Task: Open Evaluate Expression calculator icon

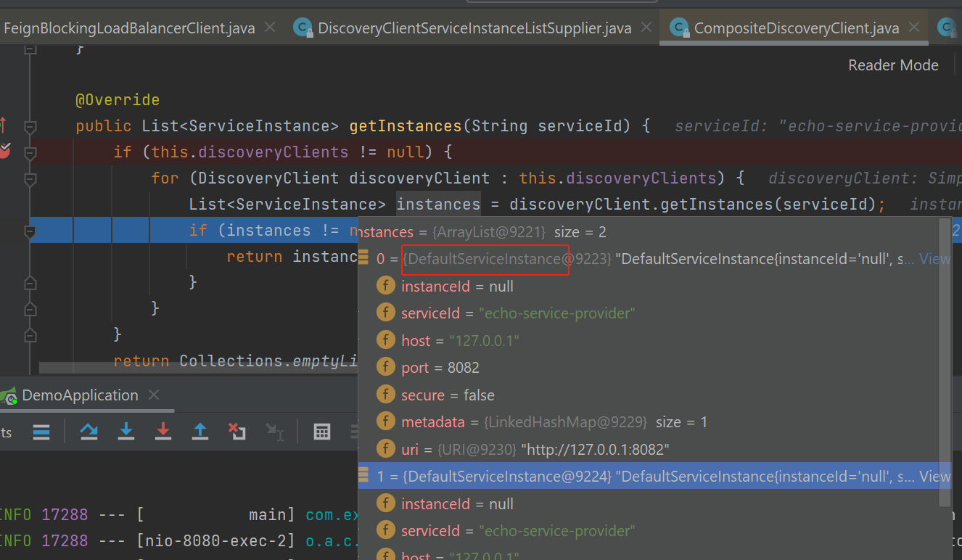Action: pyautogui.click(x=322, y=432)
